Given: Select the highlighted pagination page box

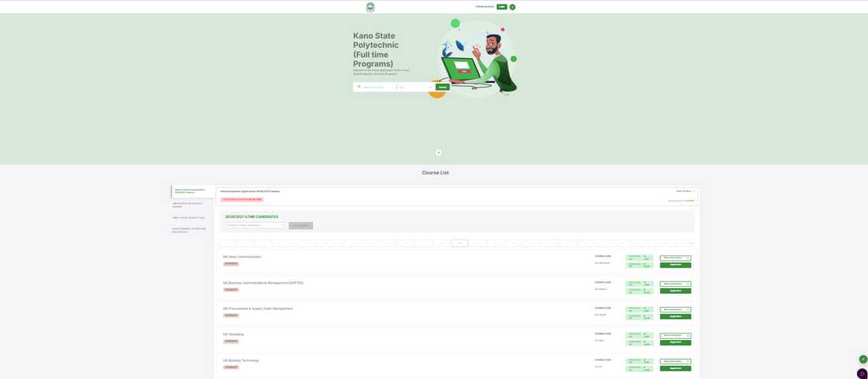Looking at the screenshot, I should pos(460,243).
